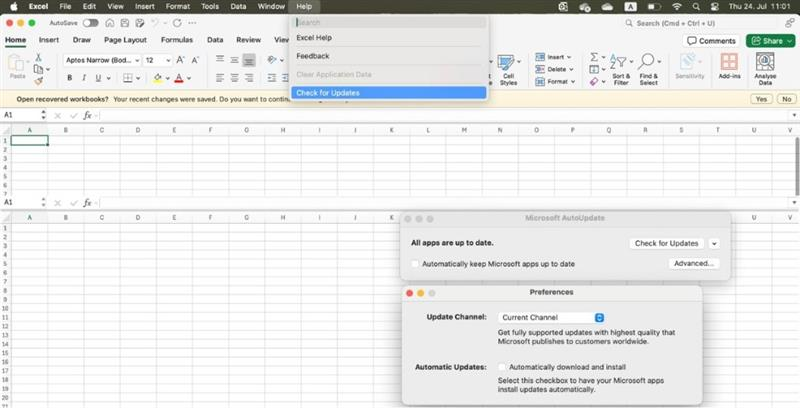Switch to the Page Layout ribbon tab
Screen dimensions: 800x408
click(x=125, y=40)
